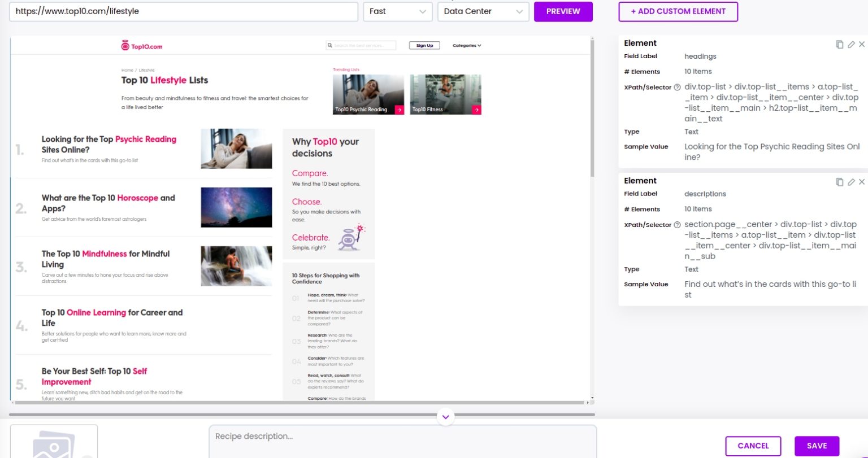The image size is (868, 458).
Task: Delete the descriptions element using X icon
Action: [862, 182]
